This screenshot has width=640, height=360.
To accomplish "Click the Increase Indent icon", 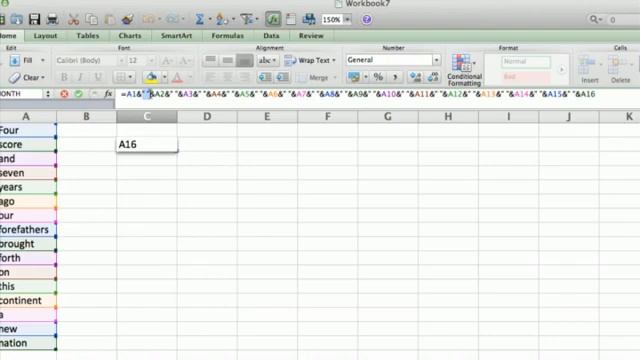I will click(282, 77).
